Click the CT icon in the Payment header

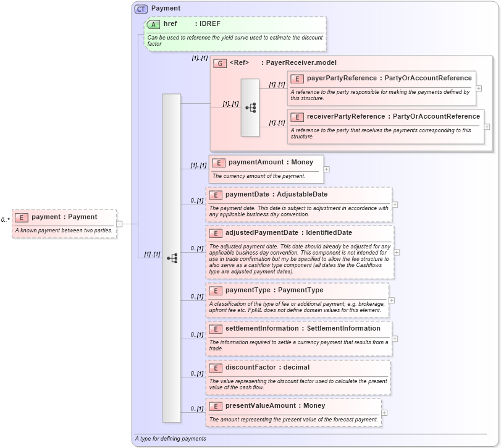click(x=140, y=8)
